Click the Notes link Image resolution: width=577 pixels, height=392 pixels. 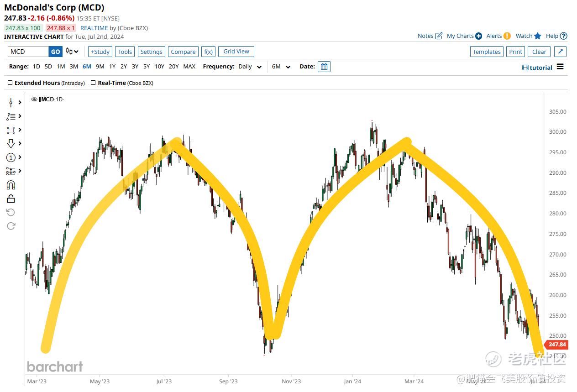tap(425, 36)
